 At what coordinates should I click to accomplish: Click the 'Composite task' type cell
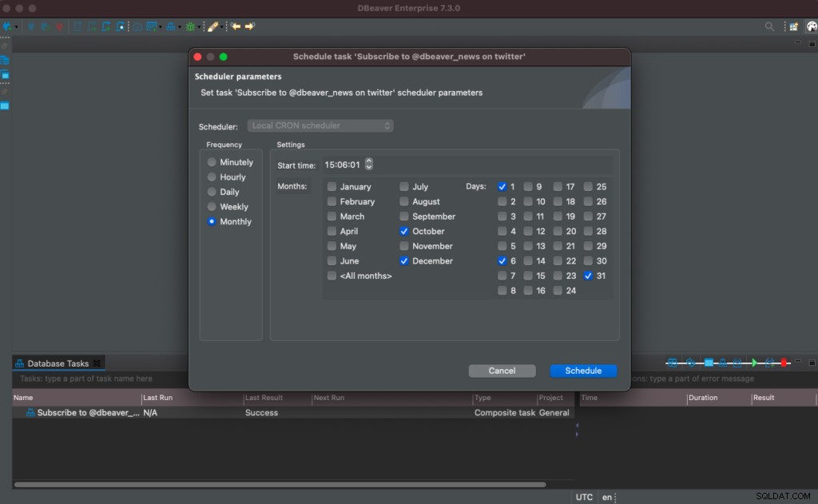click(x=505, y=413)
